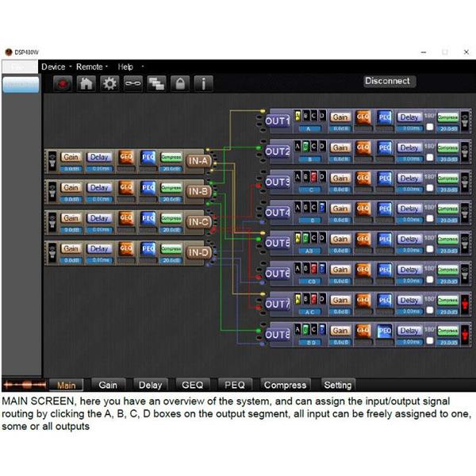This screenshot has width=476, height=476.
Task: Click the IN-C input label block
Action: click(198, 222)
